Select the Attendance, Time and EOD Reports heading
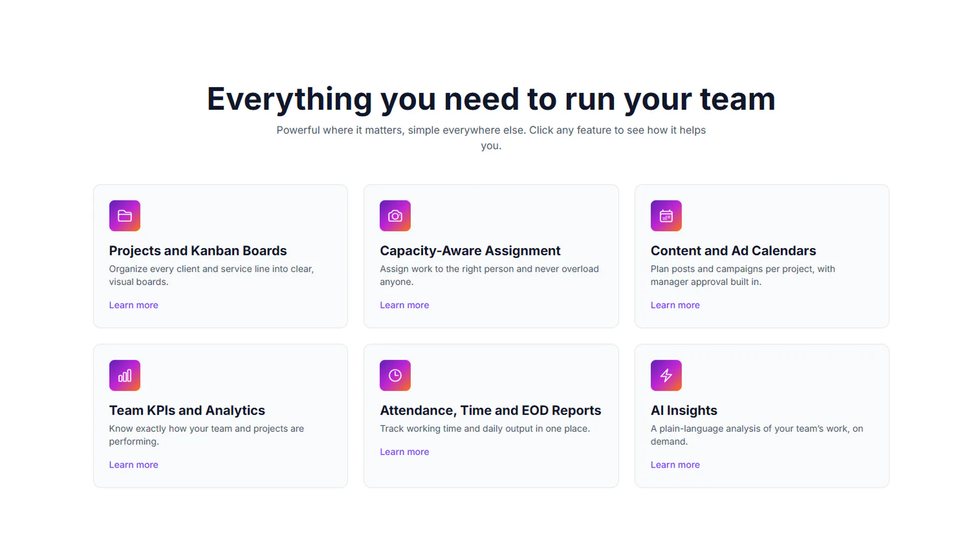This screenshot has height=551, width=980. 491,410
